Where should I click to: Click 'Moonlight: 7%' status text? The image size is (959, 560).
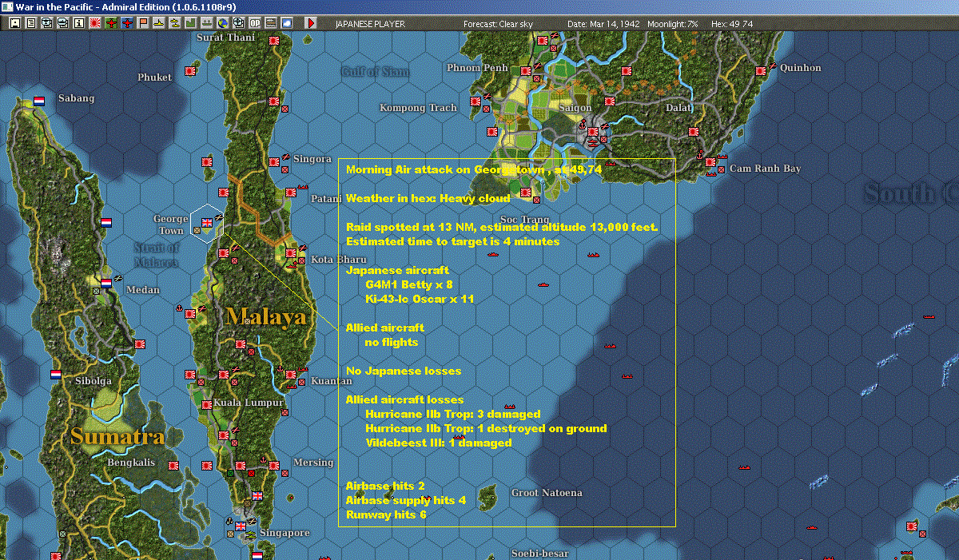671,24
